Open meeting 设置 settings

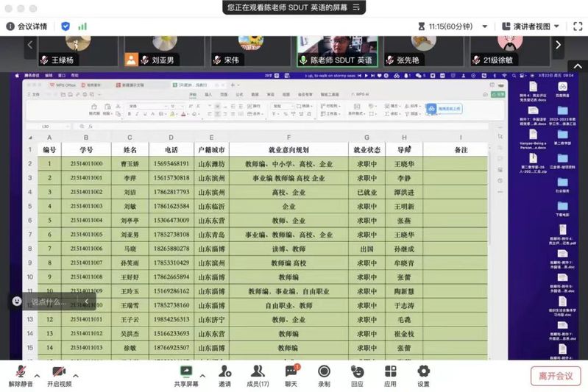(423, 371)
